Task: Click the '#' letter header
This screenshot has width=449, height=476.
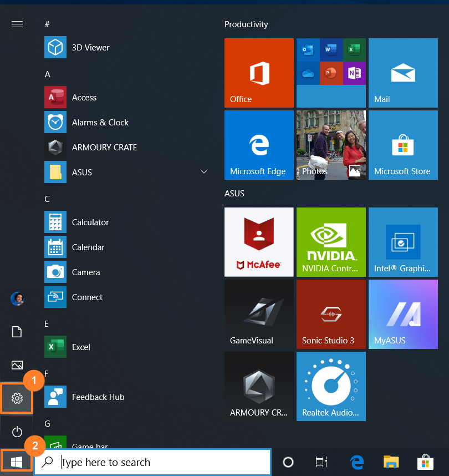Action: [x=47, y=24]
